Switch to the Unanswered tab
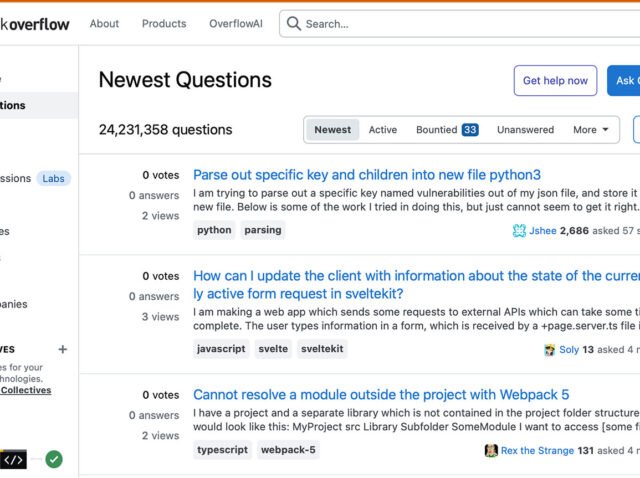The width and height of the screenshot is (640, 478). click(525, 130)
